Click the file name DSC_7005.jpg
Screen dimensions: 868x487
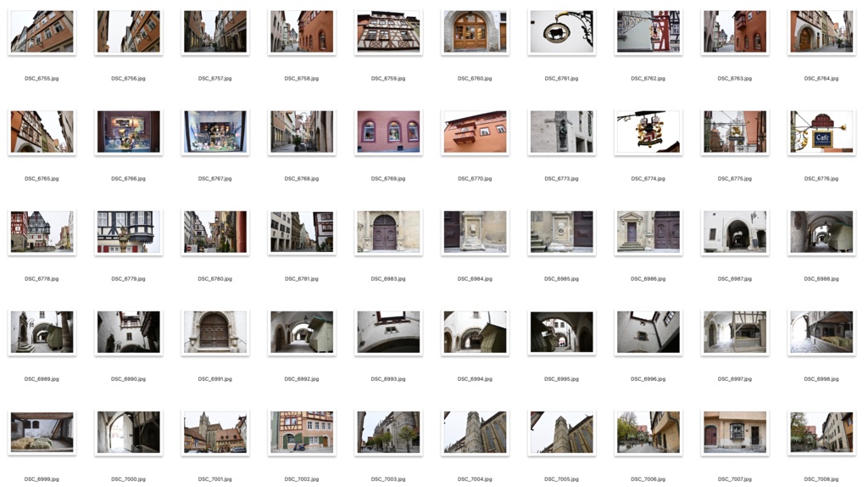point(562,479)
